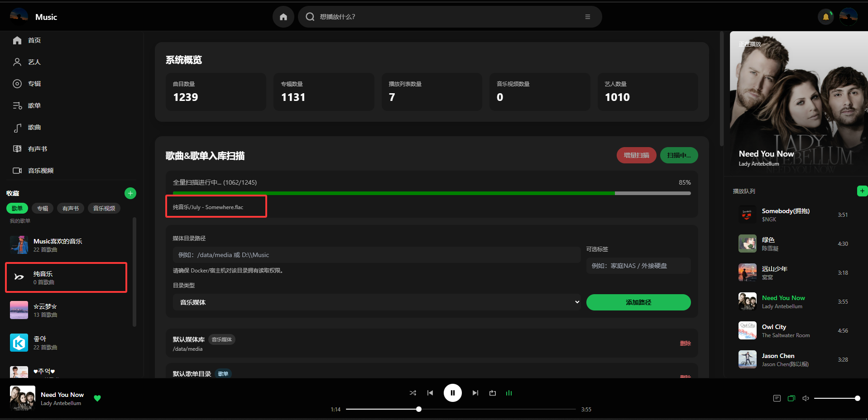Screen dimensions: 868x420
Task: Open the 纯音乐 playlist
Action: (66, 277)
